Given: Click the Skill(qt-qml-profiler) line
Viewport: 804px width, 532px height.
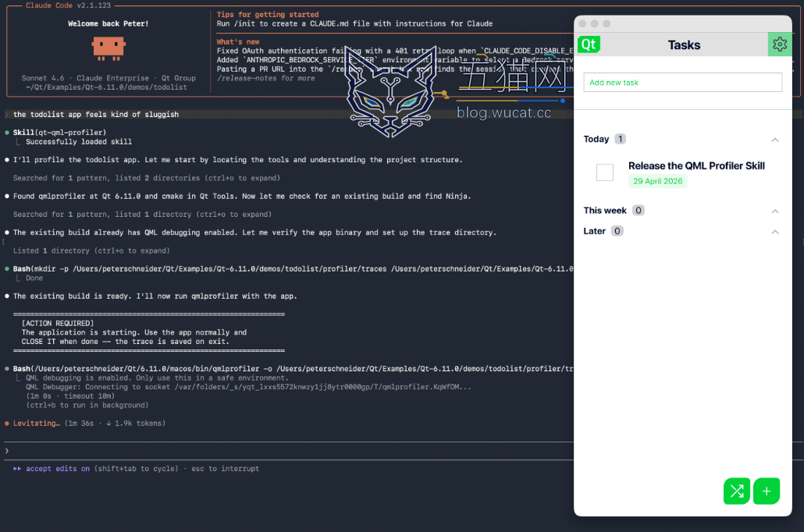Looking at the screenshot, I should tap(59, 133).
